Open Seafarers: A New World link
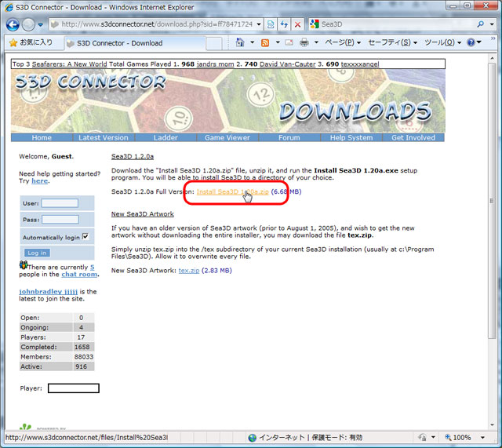The image size is (502, 448). [x=69, y=64]
